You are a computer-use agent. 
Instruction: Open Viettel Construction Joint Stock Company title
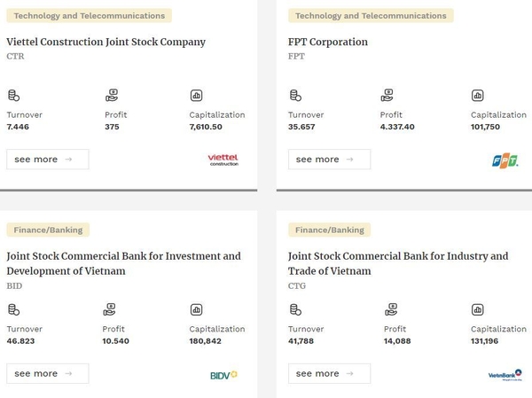[x=106, y=42]
